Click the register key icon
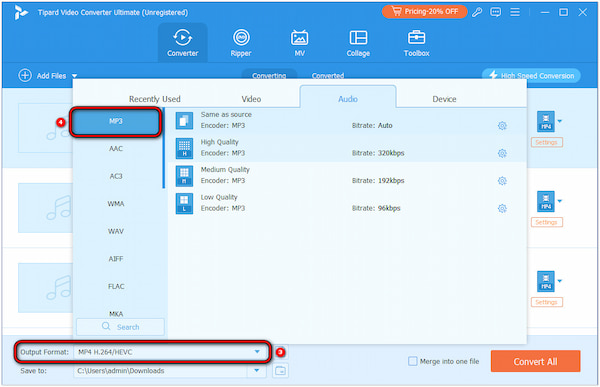The image size is (600, 387). (477, 12)
